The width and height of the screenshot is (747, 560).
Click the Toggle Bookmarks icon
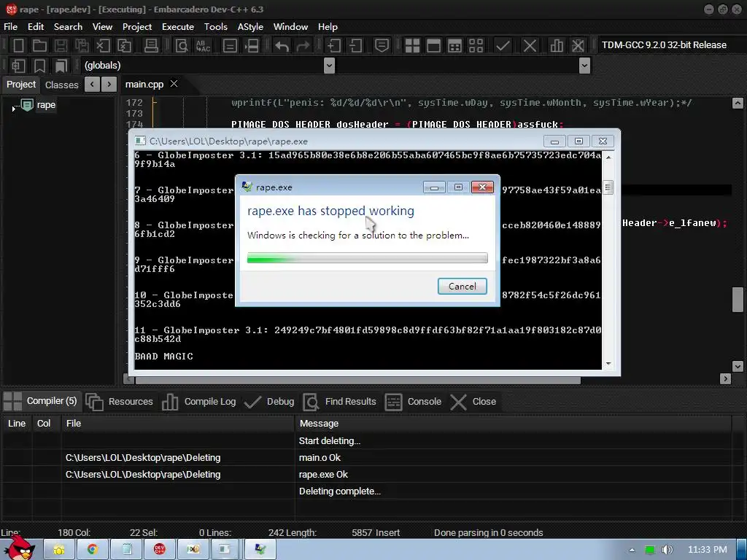[39, 66]
